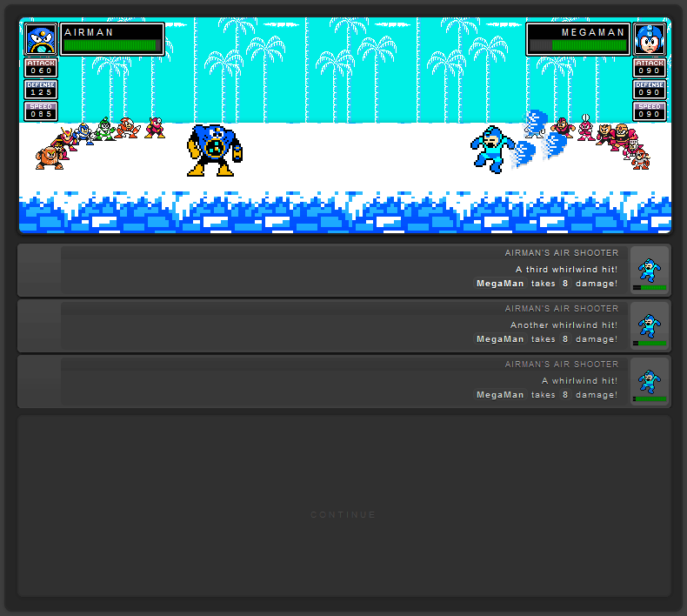Screen dimensions: 687x616
Task: Select the Air Man robot sprite on field
Action: tap(214, 151)
